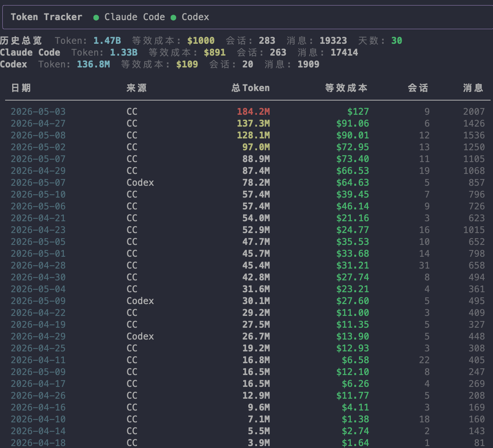Click the date 2026-04-16
The image size is (493, 448).
click(38, 407)
